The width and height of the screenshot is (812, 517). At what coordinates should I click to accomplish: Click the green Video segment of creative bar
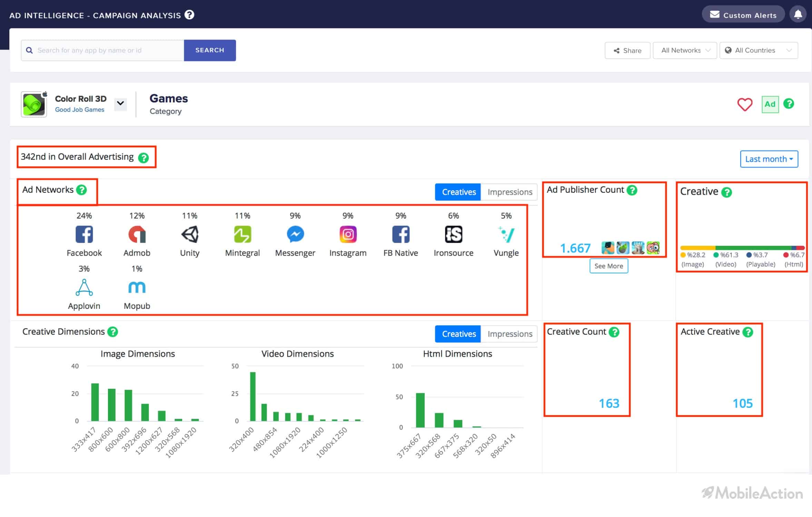pyautogui.click(x=753, y=248)
